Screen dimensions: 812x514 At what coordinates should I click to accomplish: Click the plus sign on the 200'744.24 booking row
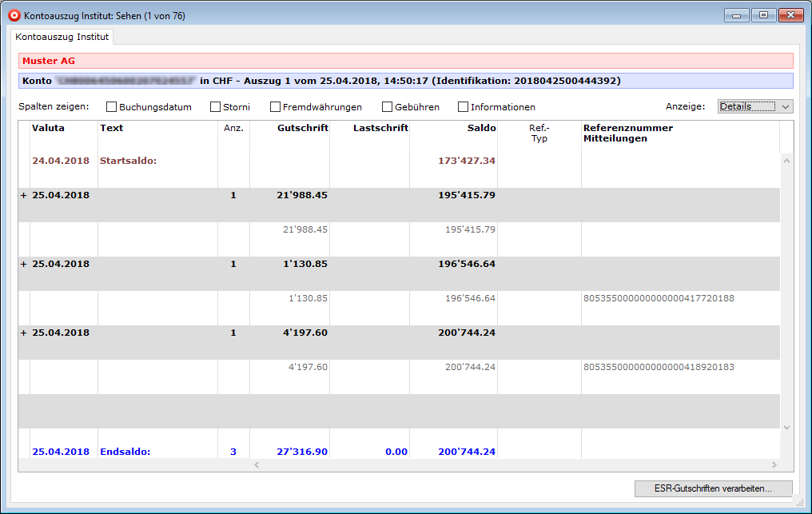[23, 333]
